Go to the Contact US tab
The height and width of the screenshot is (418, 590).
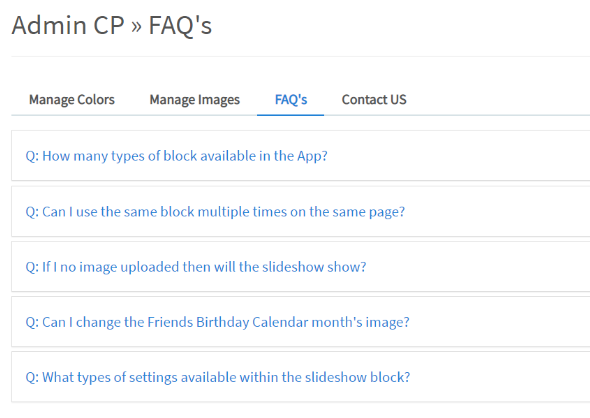[x=374, y=100]
